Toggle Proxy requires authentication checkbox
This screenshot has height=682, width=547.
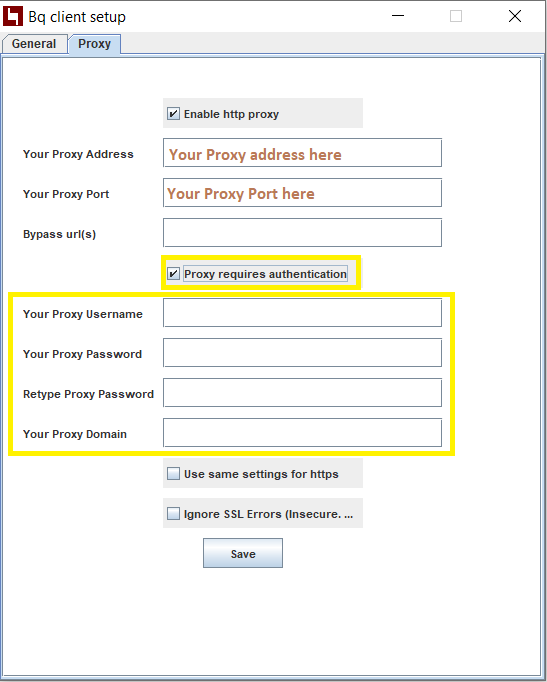click(x=173, y=274)
